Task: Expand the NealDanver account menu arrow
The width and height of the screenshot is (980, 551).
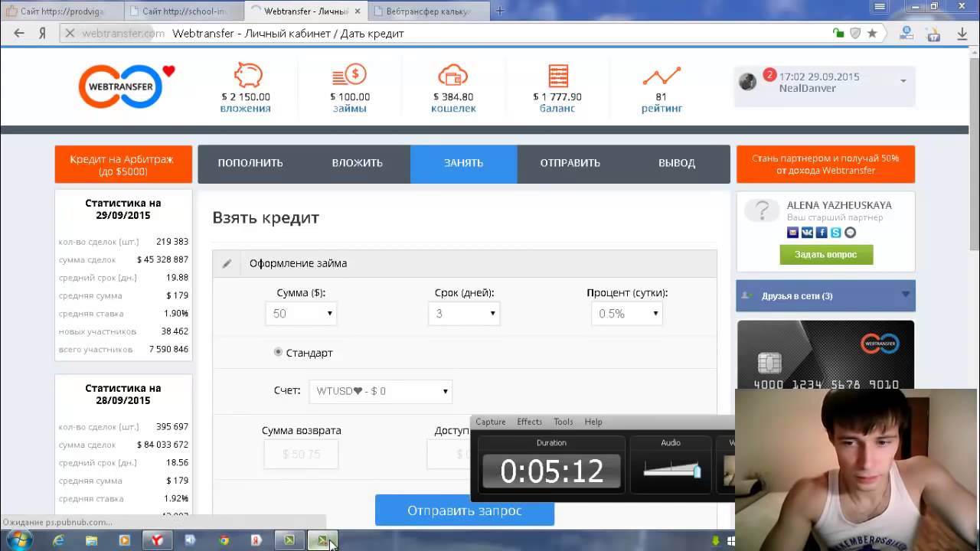Action: click(903, 81)
